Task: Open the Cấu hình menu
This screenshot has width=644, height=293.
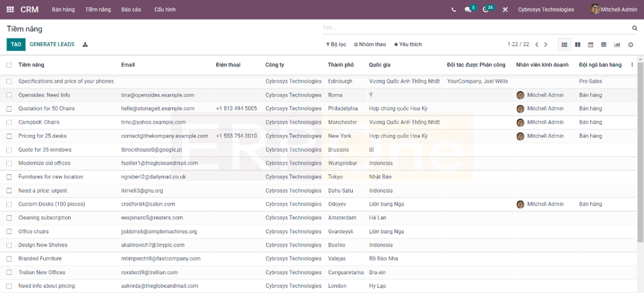Action: click(x=165, y=9)
